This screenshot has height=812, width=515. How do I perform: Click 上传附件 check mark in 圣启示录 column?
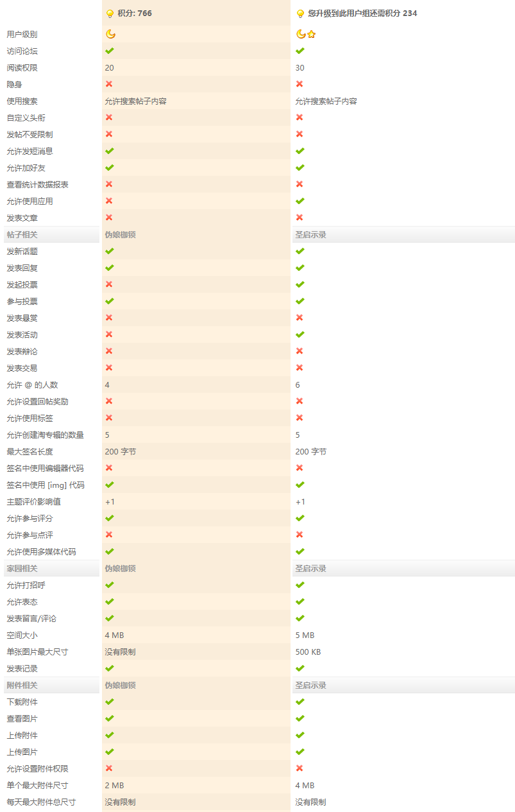pos(300,735)
